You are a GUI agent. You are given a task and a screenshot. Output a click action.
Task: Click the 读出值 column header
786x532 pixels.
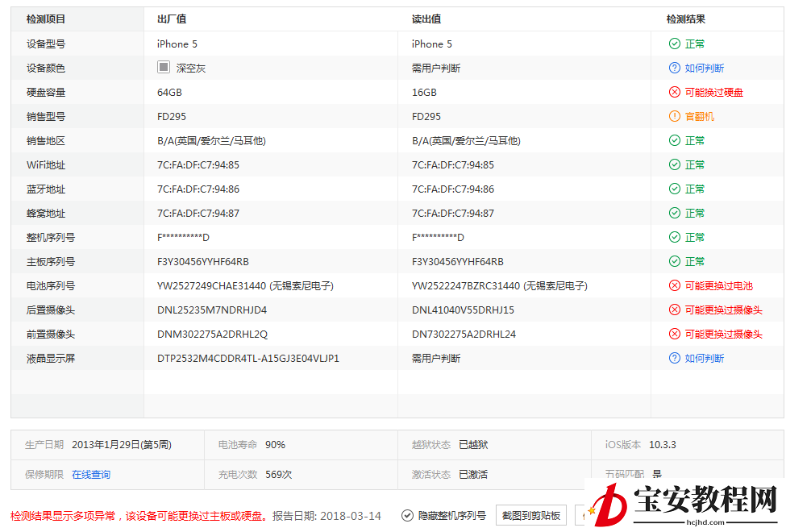[x=426, y=19]
